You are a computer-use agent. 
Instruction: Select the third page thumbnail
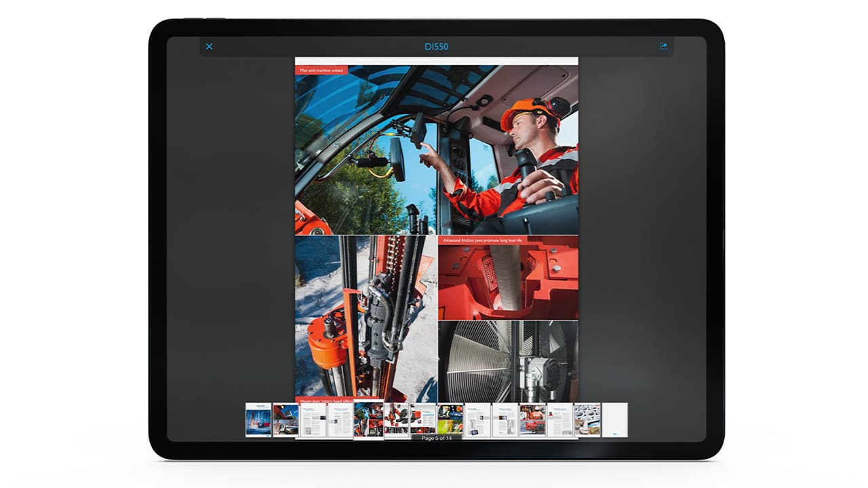(313, 420)
